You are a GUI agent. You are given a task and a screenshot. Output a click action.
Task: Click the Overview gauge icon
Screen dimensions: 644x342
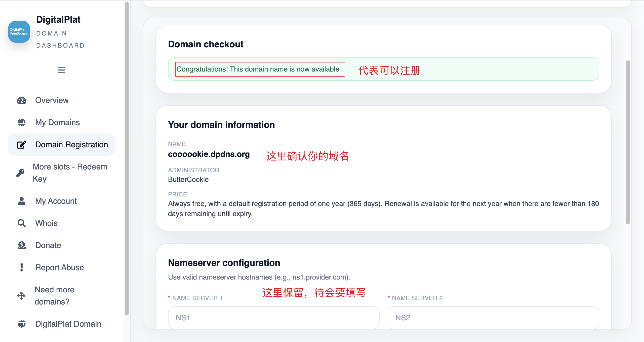tap(22, 100)
